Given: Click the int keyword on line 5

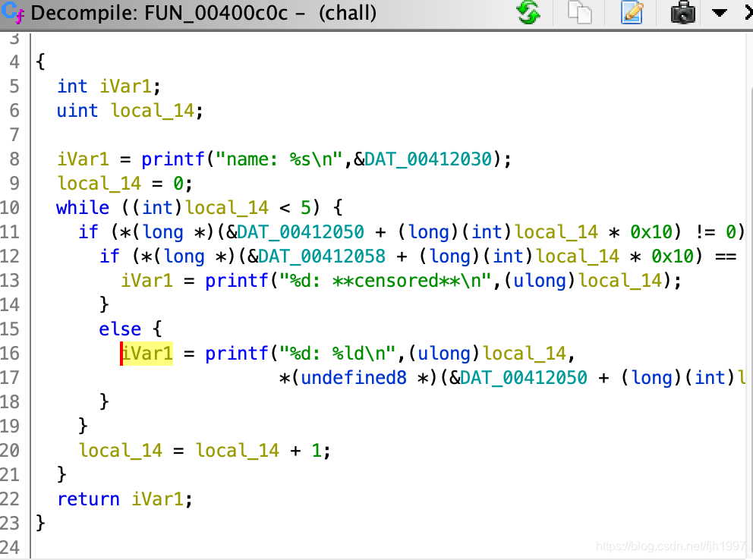Looking at the screenshot, I should pos(73,87).
